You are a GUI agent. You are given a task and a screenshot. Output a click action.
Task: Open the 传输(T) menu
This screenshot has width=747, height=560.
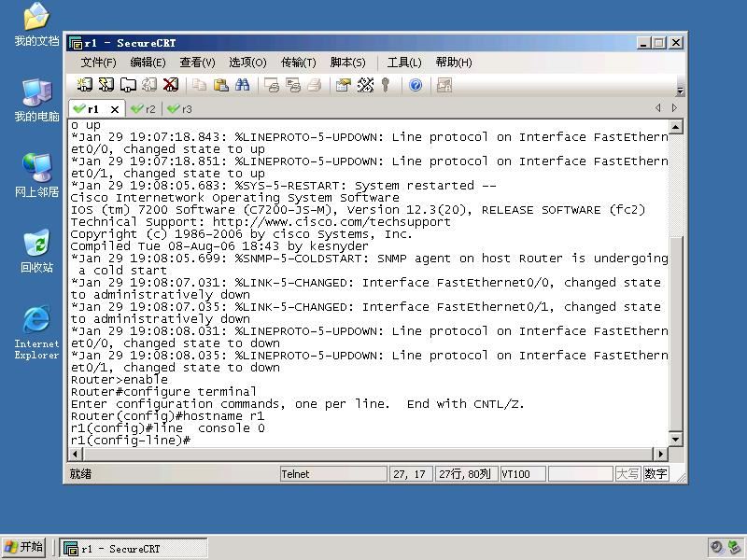pos(299,63)
